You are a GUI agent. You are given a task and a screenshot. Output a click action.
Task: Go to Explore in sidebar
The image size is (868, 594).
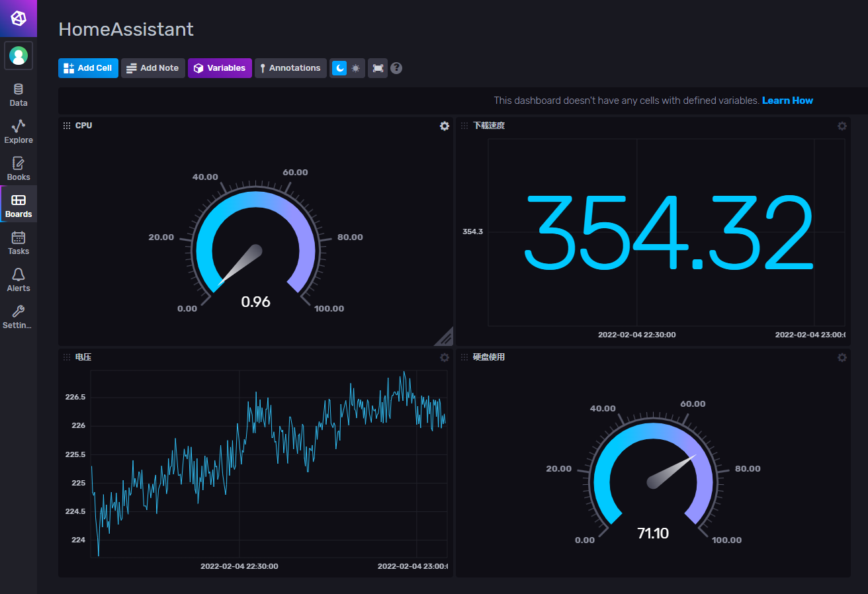pyautogui.click(x=19, y=132)
